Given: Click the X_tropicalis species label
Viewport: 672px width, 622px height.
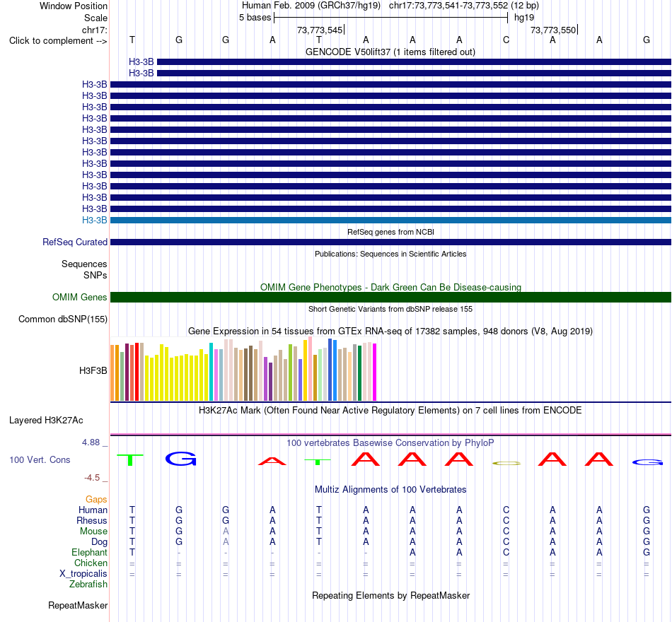Looking at the screenshot, I should click(x=83, y=574).
